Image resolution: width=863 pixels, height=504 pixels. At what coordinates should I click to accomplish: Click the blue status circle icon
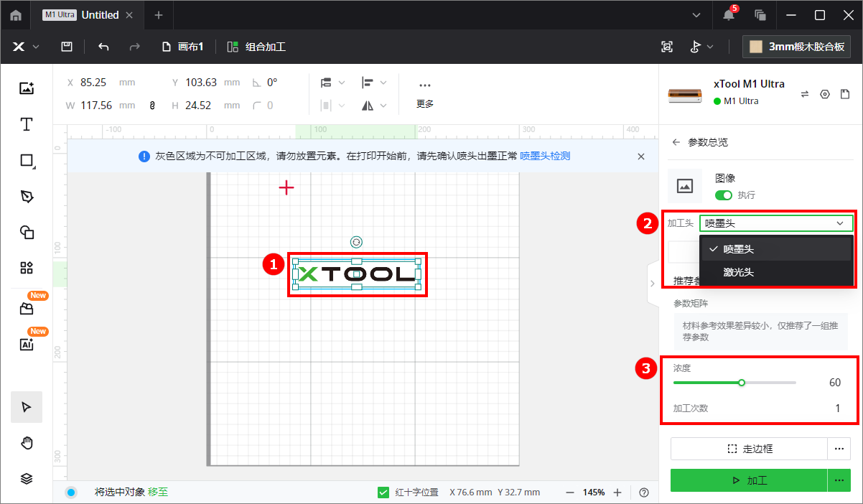[71, 493]
